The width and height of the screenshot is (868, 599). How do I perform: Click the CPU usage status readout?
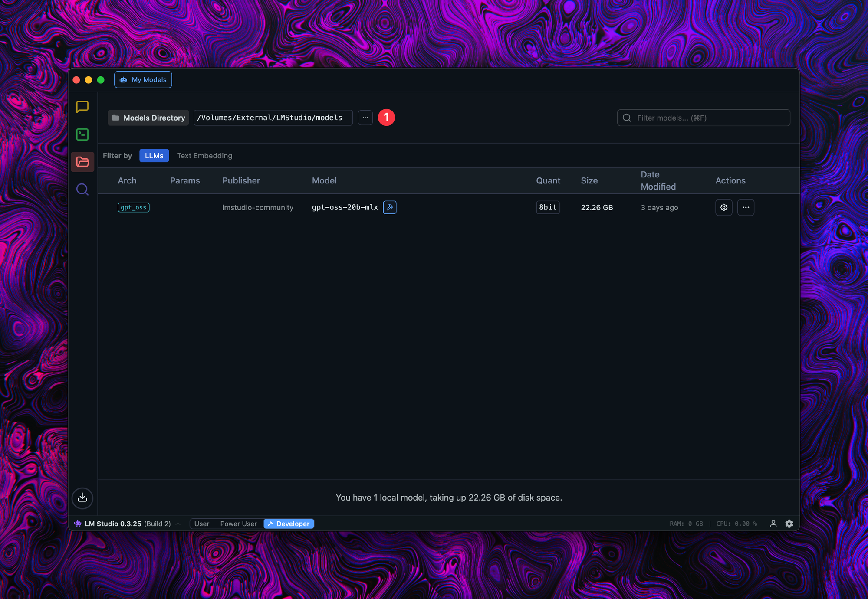(736, 524)
